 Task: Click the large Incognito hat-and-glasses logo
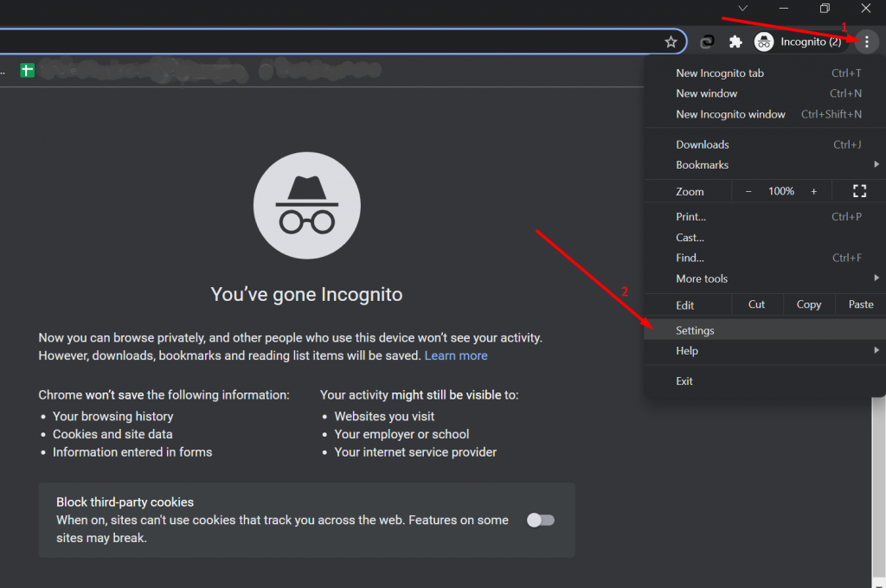click(x=307, y=206)
